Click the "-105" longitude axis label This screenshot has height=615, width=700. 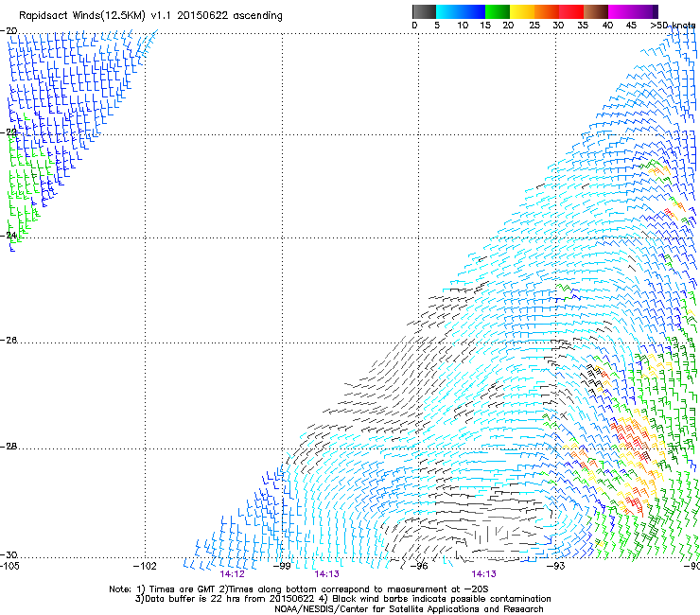point(9,566)
